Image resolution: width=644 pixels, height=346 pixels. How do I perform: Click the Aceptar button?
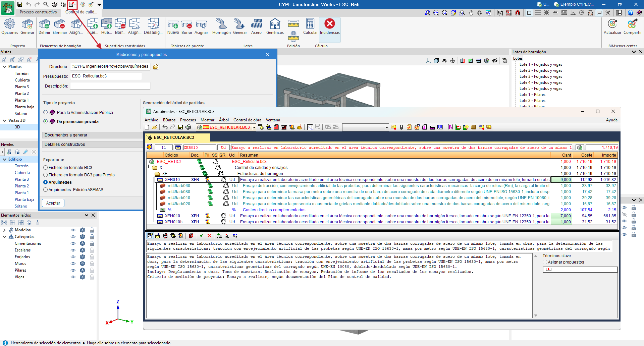tap(53, 203)
